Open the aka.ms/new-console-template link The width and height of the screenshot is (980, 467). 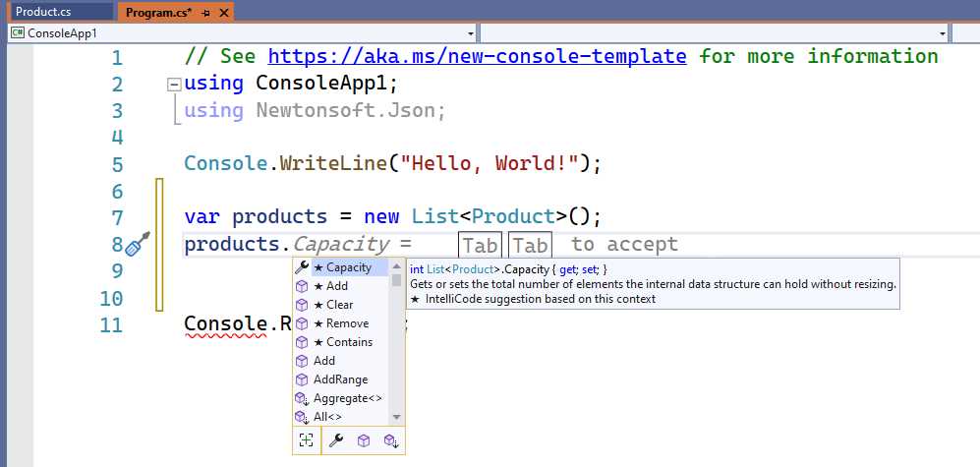(477, 56)
